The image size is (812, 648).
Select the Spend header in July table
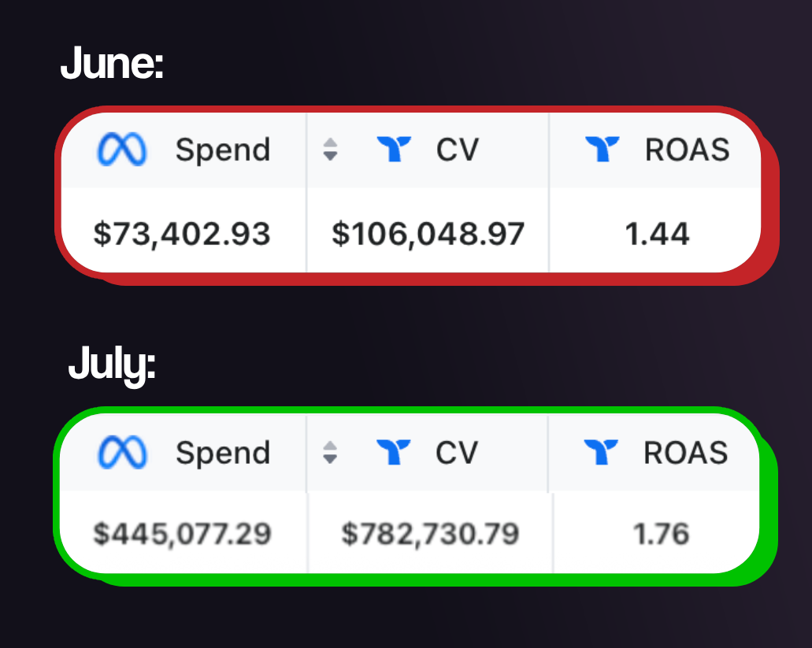pos(222,452)
